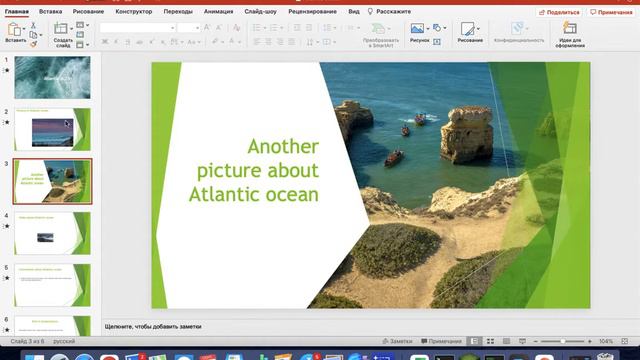
Task: Toggle the Normal view button in status bar
Action: click(x=474, y=341)
